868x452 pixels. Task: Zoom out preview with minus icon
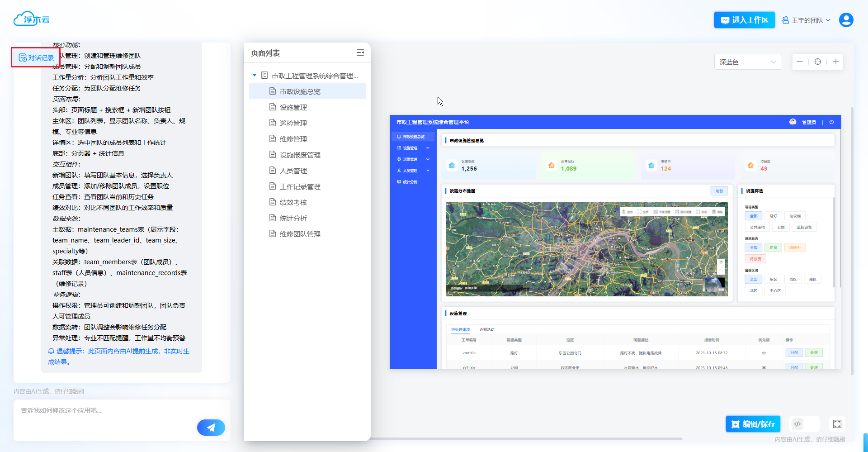pyautogui.click(x=800, y=62)
